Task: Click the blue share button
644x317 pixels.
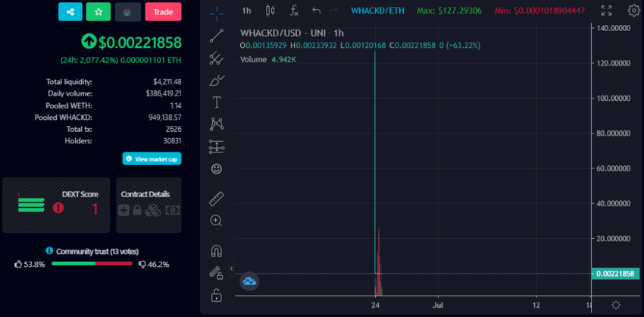Action: coord(70,11)
